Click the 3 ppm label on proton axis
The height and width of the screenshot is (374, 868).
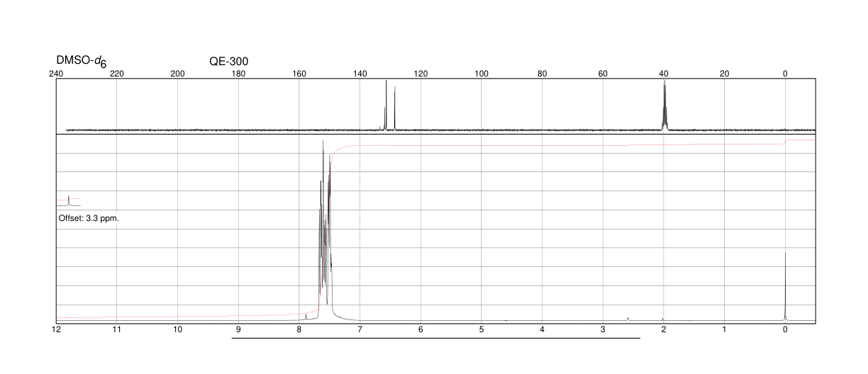(603, 329)
